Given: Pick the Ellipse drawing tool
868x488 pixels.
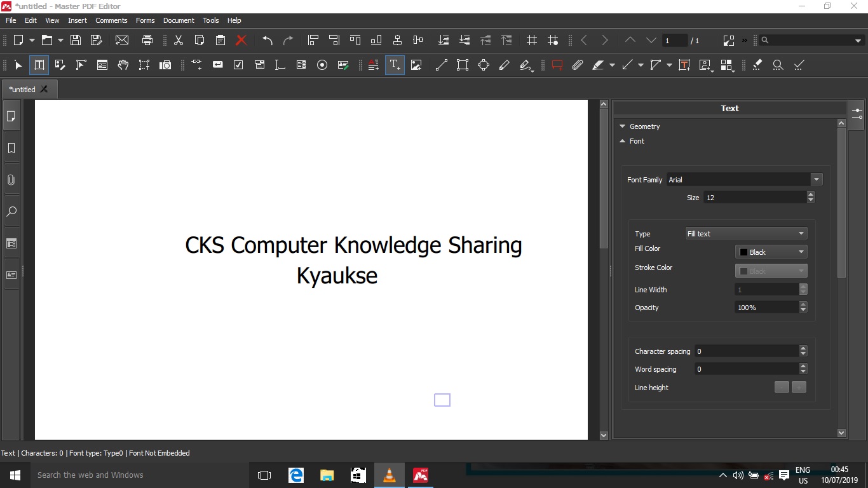Looking at the screenshot, I should 484,65.
